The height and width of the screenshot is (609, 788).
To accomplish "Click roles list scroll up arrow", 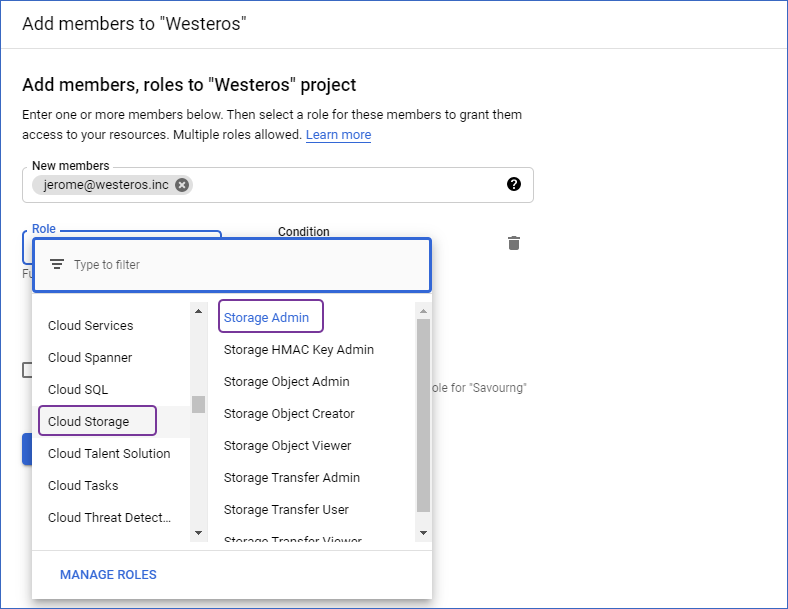I will coord(423,311).
